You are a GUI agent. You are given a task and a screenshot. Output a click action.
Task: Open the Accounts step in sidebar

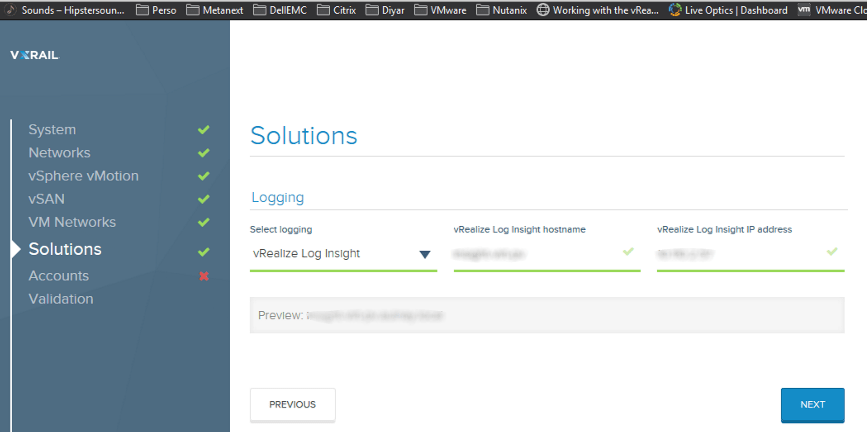point(58,276)
